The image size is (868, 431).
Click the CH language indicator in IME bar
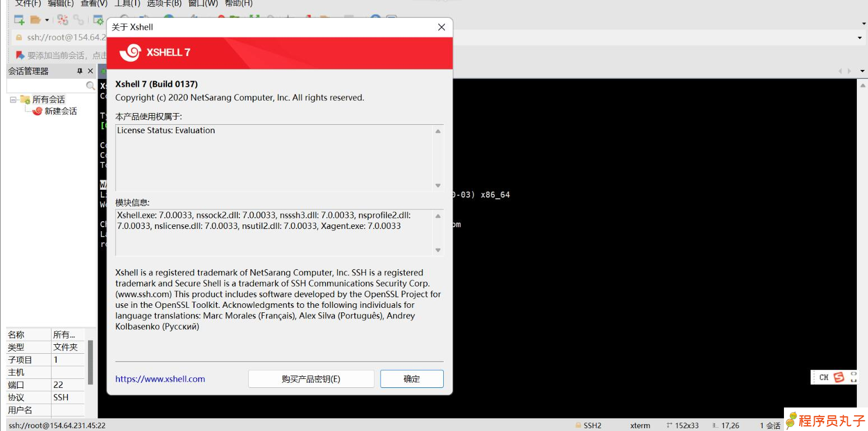click(x=824, y=377)
